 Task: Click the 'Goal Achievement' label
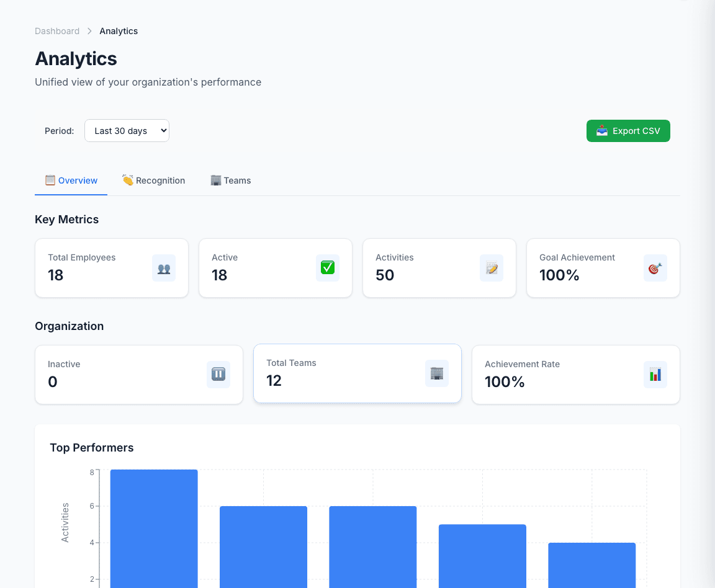(577, 257)
